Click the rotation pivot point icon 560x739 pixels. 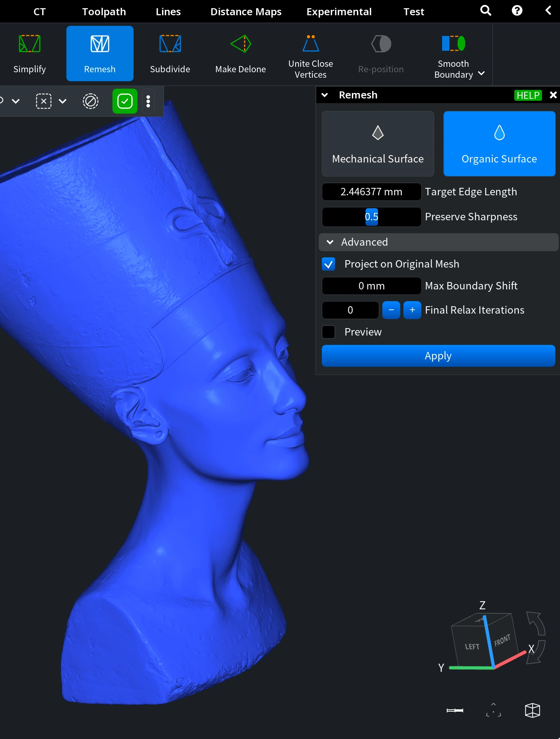(x=494, y=710)
